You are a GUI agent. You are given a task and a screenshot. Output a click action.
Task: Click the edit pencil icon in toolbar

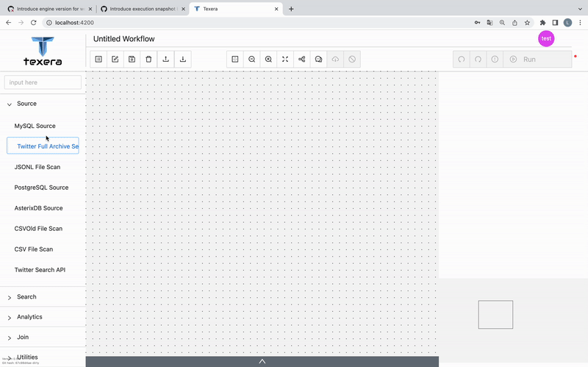[x=115, y=60]
